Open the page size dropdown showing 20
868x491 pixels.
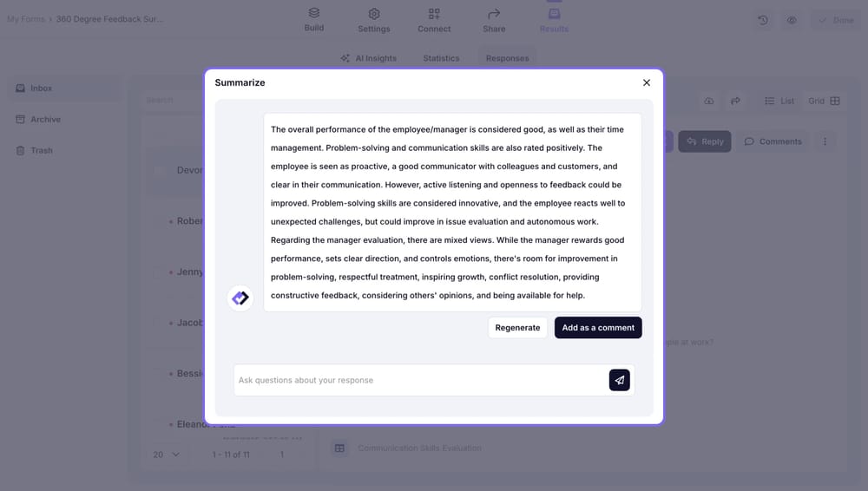[166, 455]
